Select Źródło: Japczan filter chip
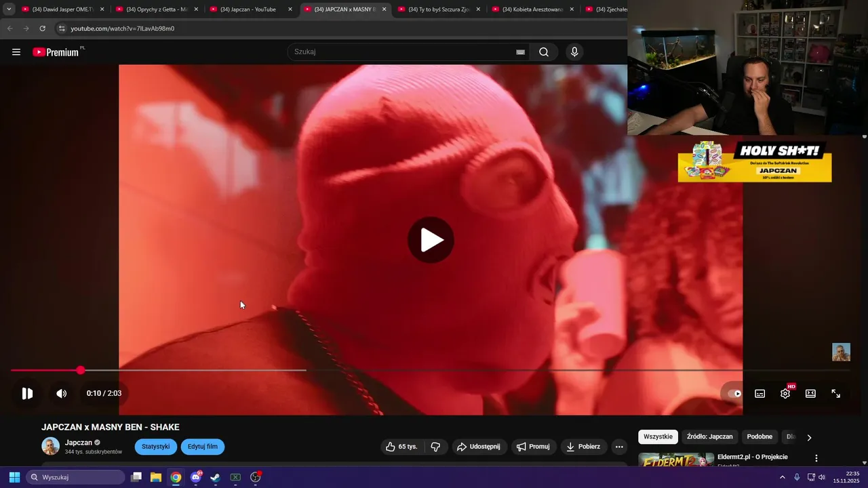 coord(710,437)
